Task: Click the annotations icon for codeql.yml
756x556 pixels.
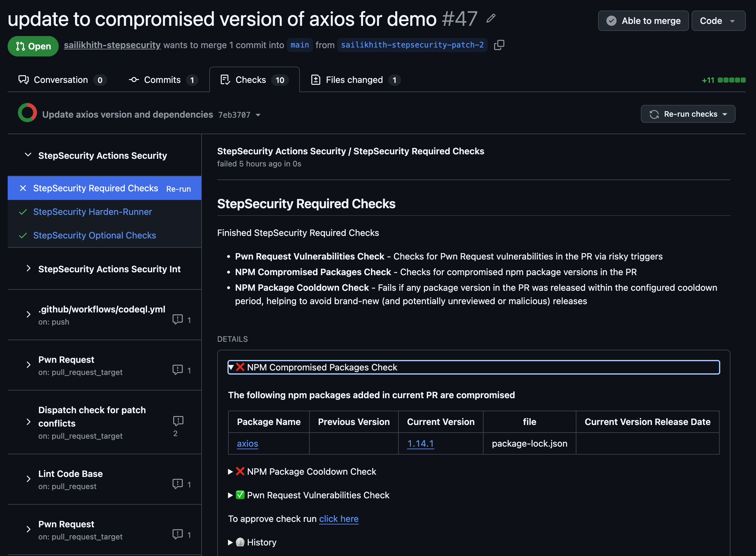Action: click(177, 319)
